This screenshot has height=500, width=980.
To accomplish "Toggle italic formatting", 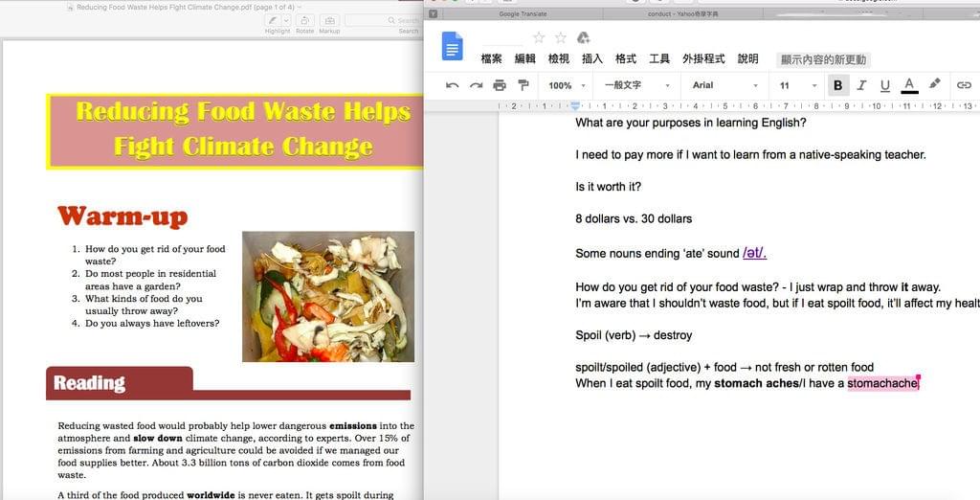I will tap(862, 85).
